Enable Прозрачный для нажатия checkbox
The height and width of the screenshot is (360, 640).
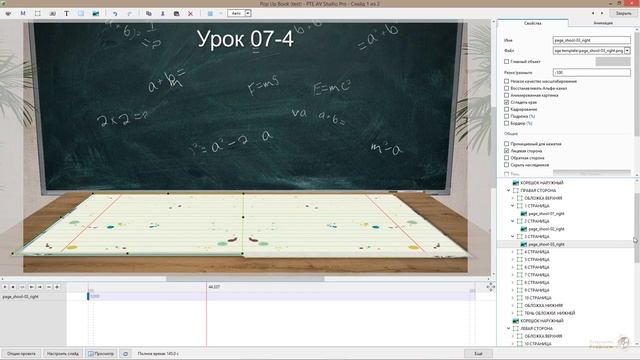507,144
